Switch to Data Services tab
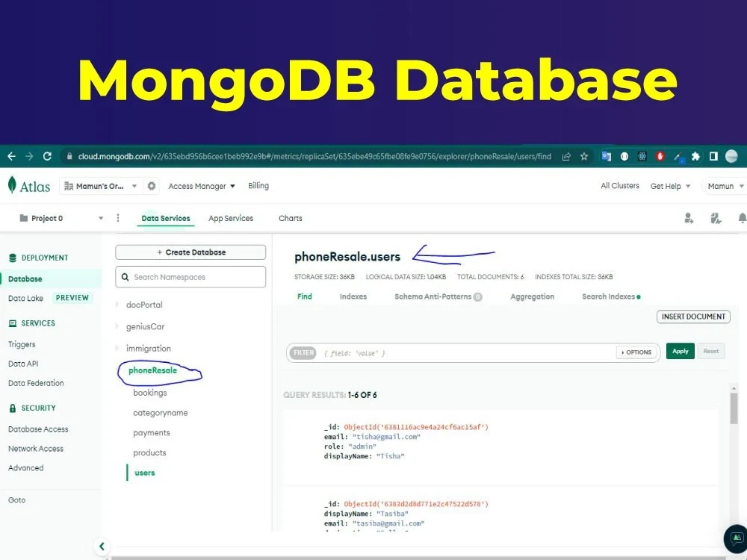Image resolution: width=747 pixels, height=560 pixels. pyautogui.click(x=166, y=218)
